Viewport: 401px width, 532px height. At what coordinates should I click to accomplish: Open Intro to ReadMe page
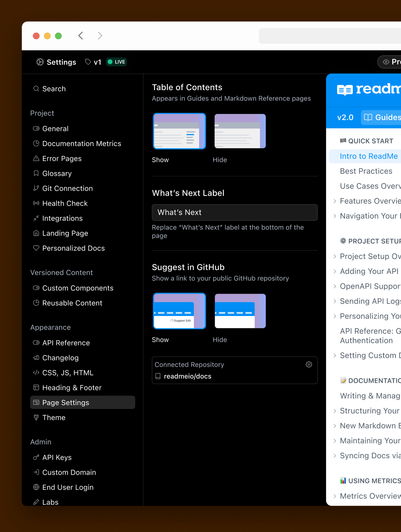coord(365,156)
